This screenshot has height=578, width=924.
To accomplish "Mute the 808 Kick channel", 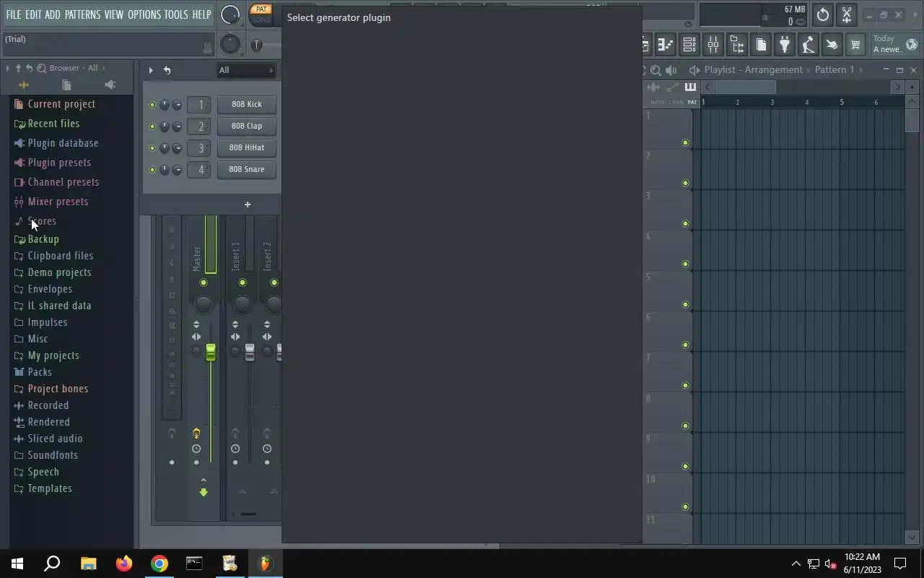I will point(152,105).
